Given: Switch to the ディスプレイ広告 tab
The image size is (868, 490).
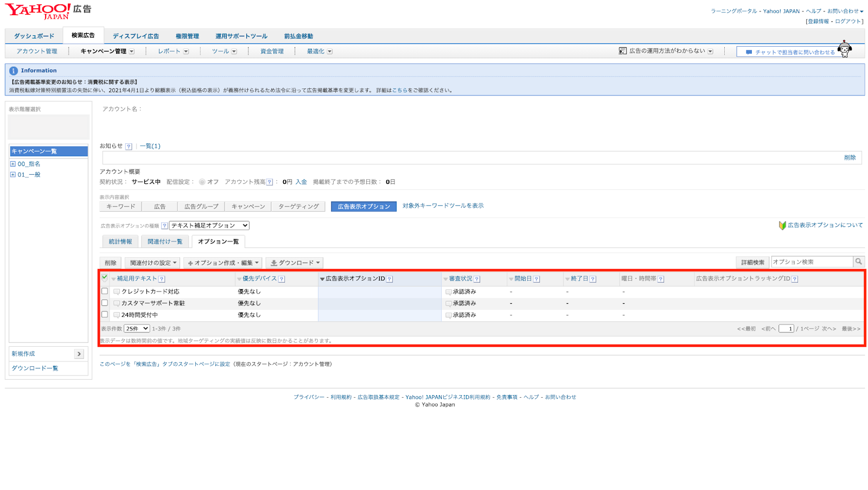Looking at the screenshot, I should (136, 36).
